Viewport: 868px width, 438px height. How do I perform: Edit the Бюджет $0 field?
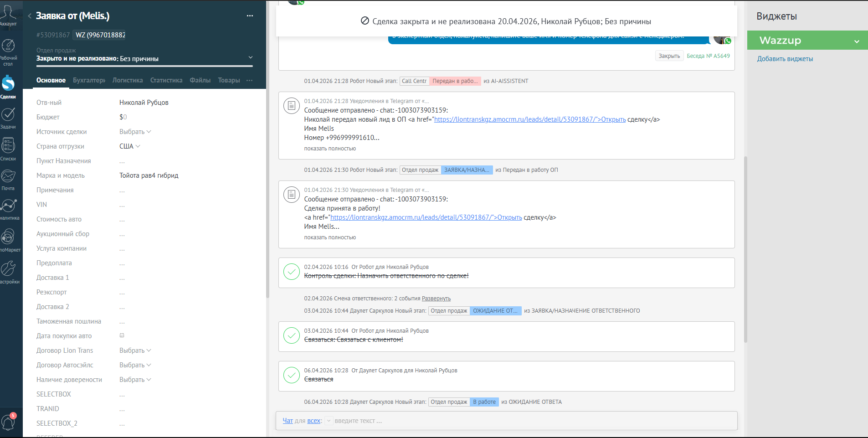(x=123, y=117)
